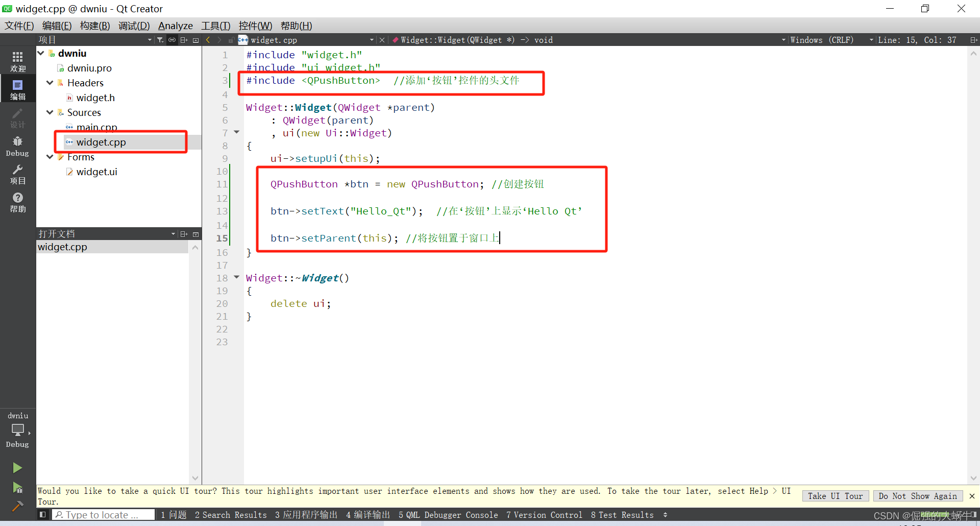
Task: Click Take UI Tour button
Action: [835, 496]
